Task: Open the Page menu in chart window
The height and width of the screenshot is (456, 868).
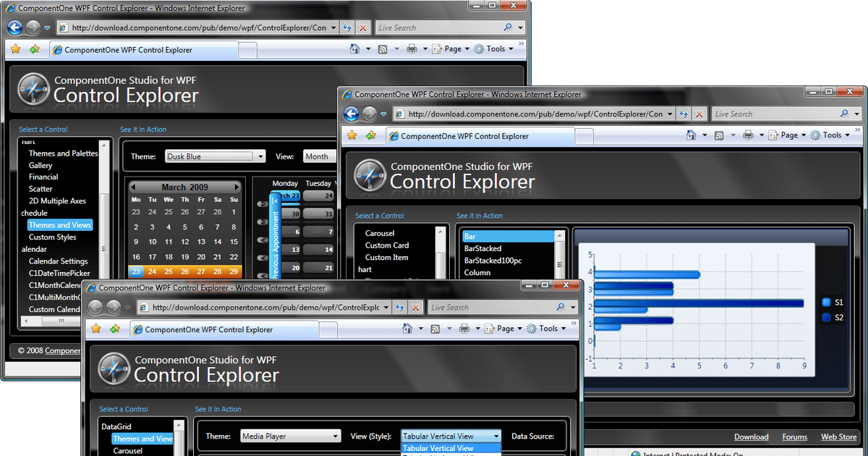Action: pyautogui.click(x=788, y=135)
